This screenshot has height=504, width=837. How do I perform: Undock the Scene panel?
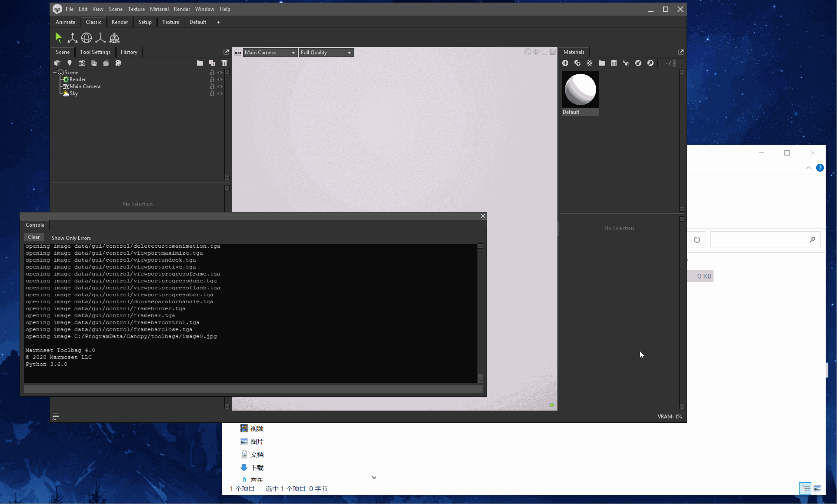(x=226, y=52)
